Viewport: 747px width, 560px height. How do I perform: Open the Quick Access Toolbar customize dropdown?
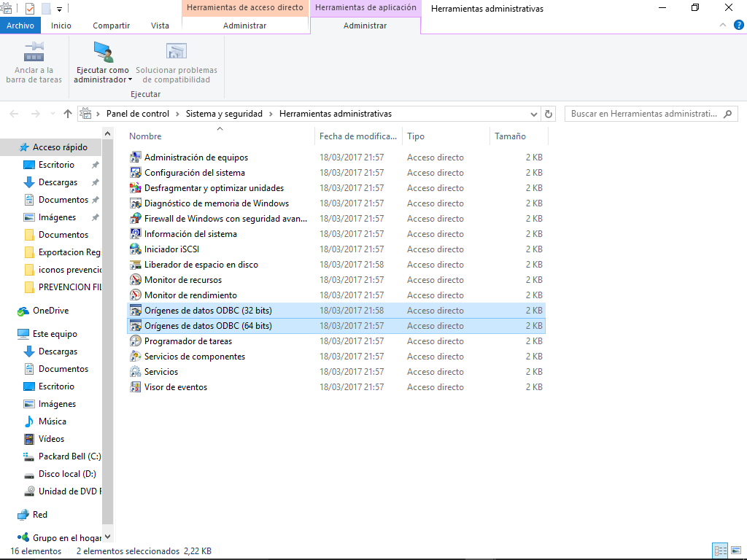(x=60, y=9)
